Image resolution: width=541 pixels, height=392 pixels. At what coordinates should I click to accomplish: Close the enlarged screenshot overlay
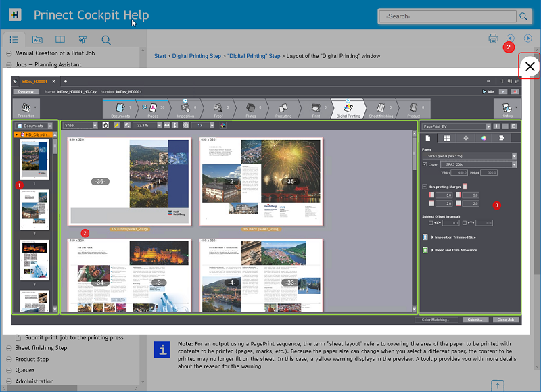coord(530,66)
